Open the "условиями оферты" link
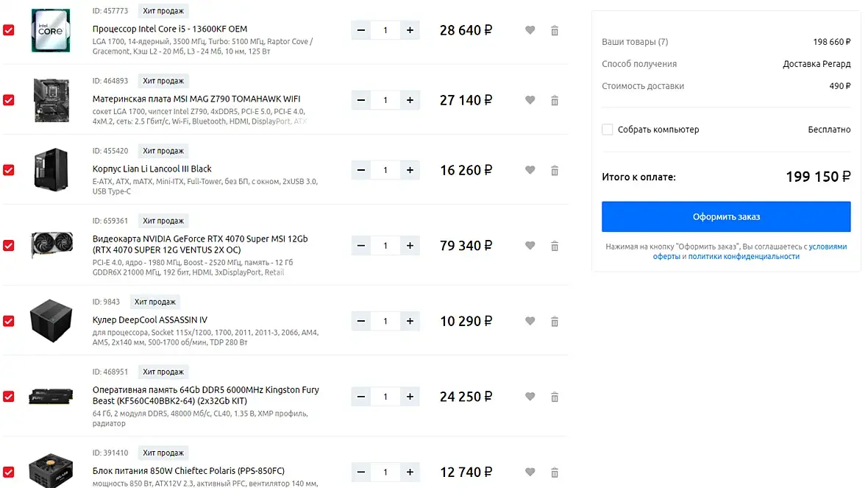868x488 pixels. (x=828, y=247)
